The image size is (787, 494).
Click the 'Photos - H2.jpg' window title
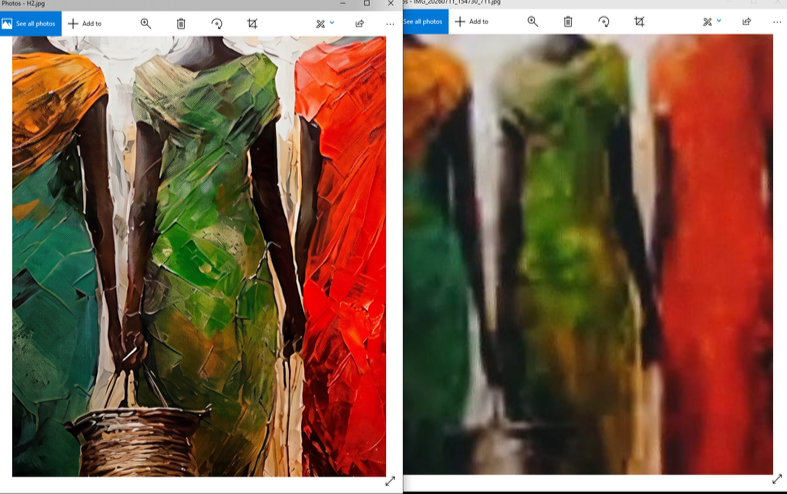coord(23,4)
